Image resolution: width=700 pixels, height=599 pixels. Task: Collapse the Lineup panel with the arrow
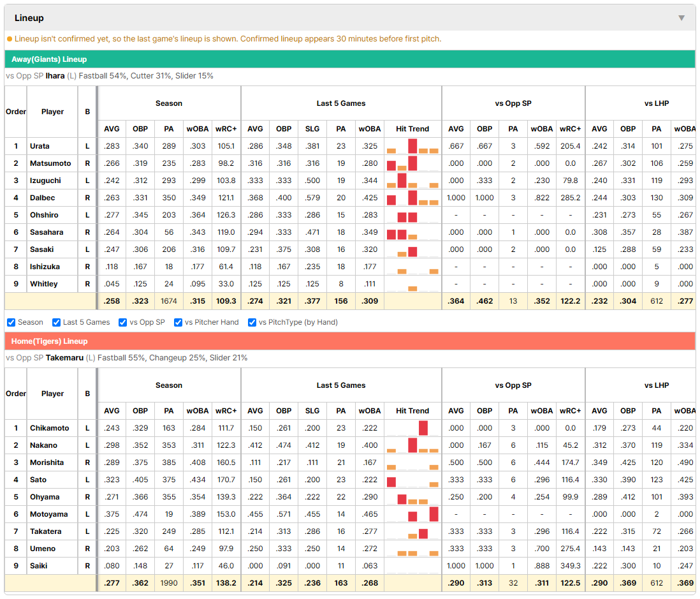point(682,18)
